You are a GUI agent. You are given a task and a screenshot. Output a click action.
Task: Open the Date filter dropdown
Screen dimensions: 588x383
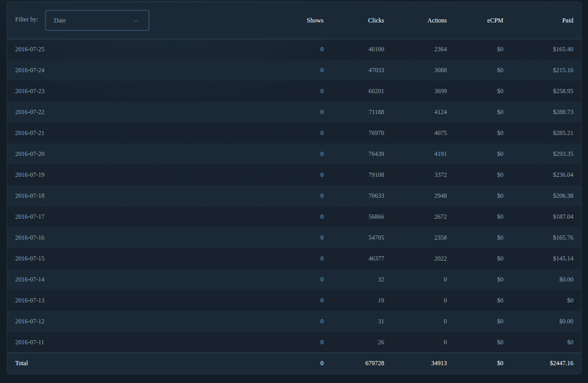coord(97,20)
